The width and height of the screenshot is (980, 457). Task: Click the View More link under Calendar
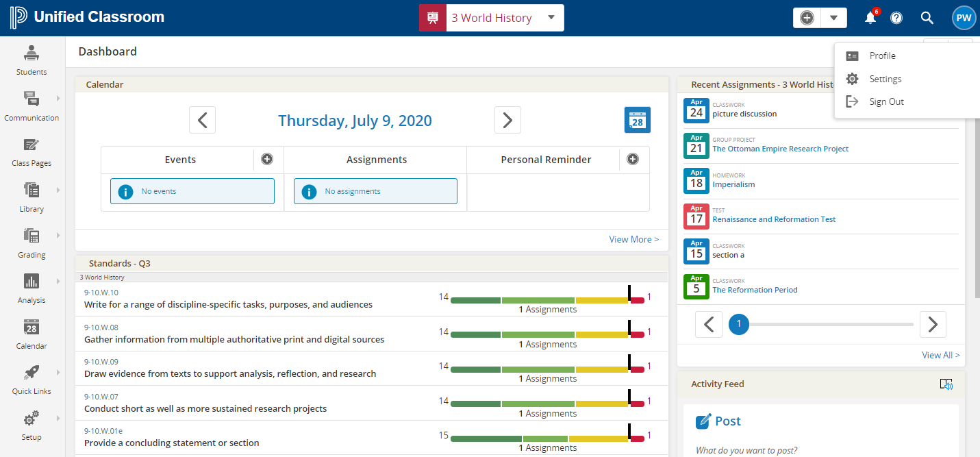click(x=633, y=238)
